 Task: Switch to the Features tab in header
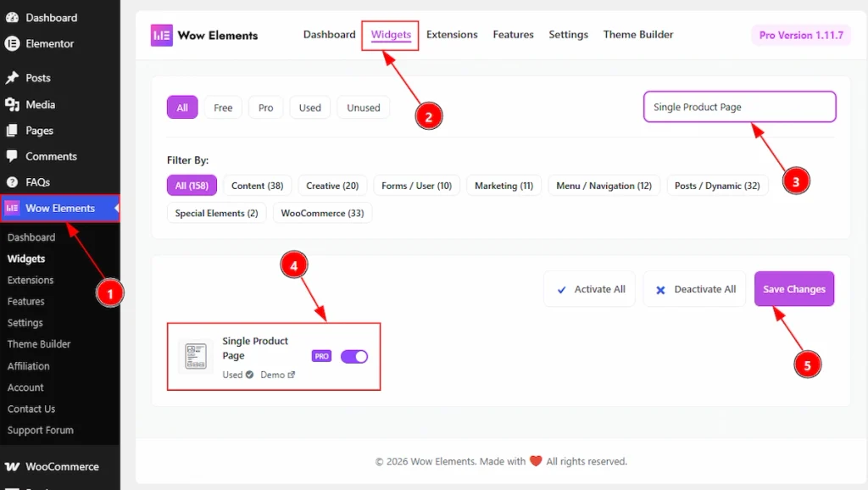513,34
